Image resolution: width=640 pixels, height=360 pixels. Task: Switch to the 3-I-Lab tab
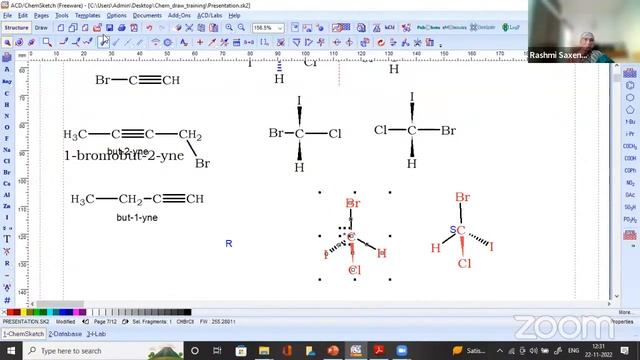click(x=96, y=334)
